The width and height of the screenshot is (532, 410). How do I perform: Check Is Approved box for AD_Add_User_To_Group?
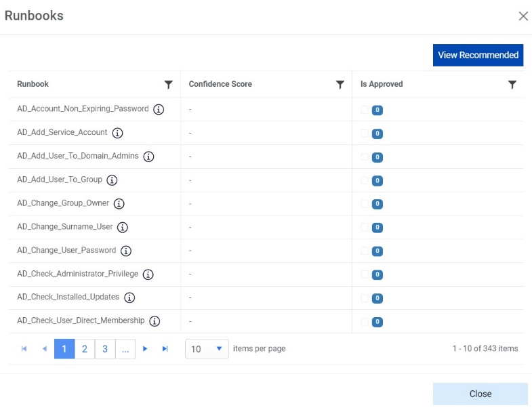point(365,180)
